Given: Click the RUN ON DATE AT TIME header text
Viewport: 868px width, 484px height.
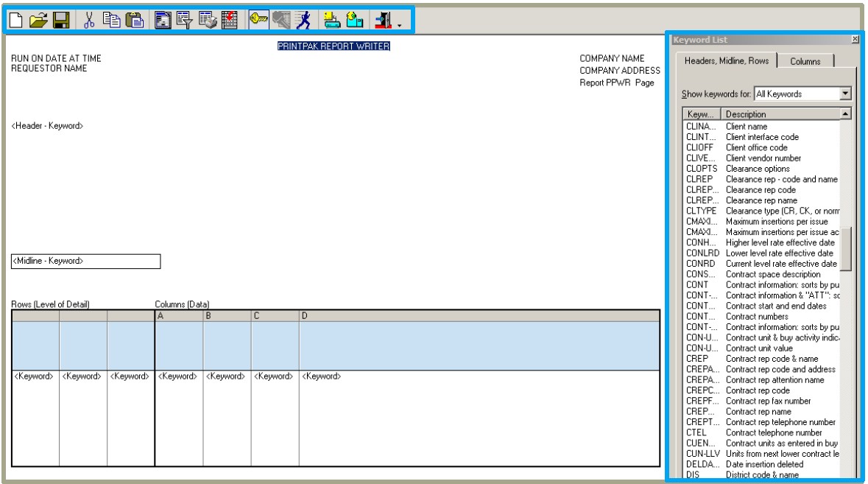Looking at the screenshot, I should click(x=56, y=58).
